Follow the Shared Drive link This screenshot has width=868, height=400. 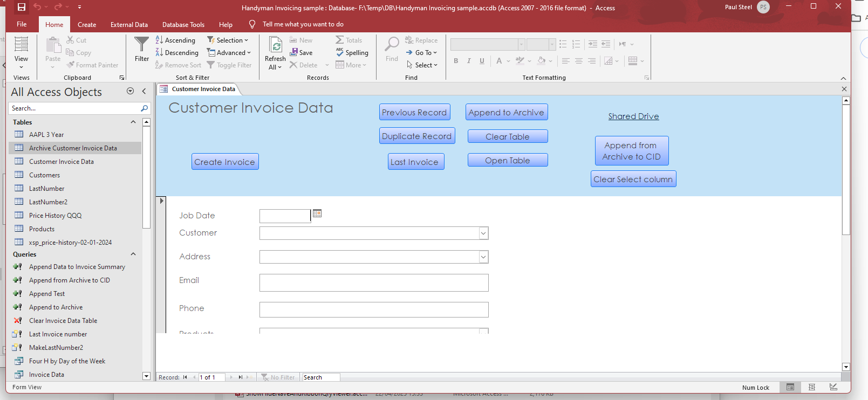tap(633, 116)
